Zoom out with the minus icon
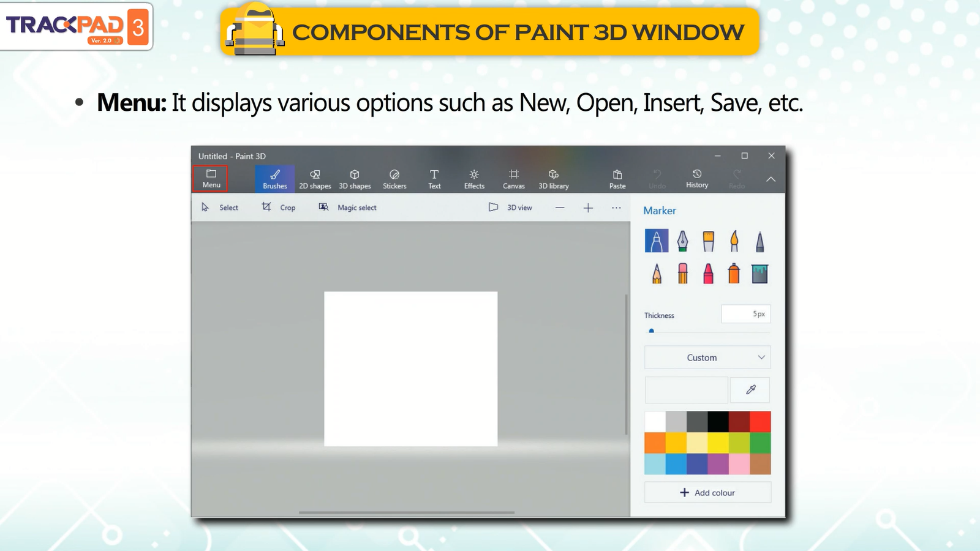 (x=560, y=208)
